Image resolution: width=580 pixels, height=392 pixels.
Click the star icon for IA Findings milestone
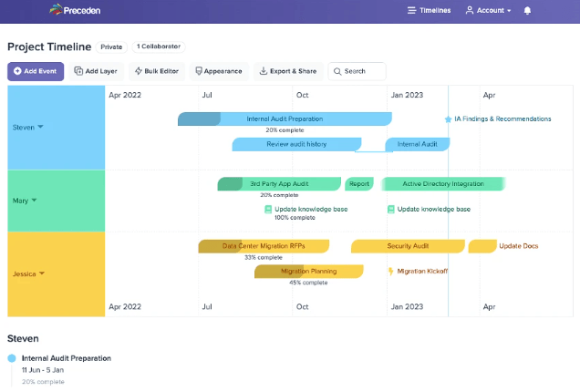coord(448,119)
